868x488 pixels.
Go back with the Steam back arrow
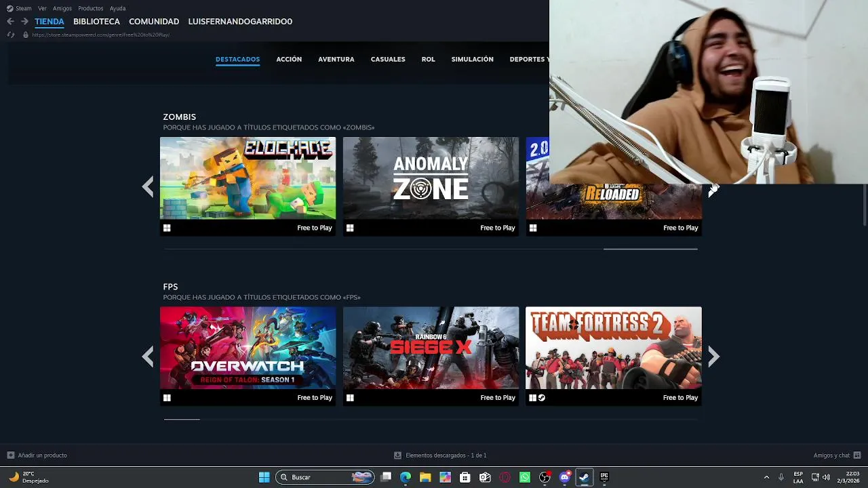pos(10,22)
